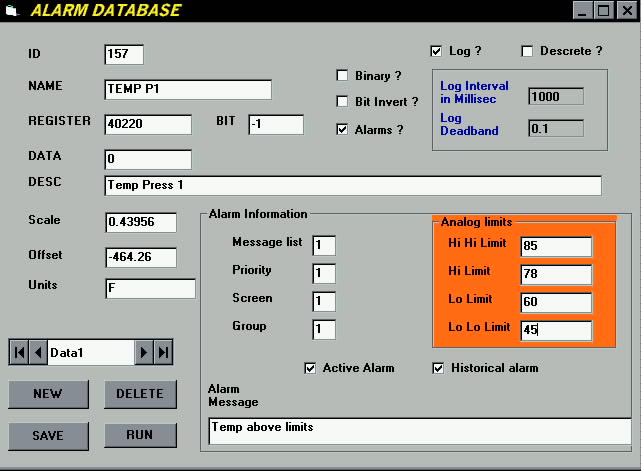
Task: Select the Alarm Message text box
Action: [x=419, y=430]
